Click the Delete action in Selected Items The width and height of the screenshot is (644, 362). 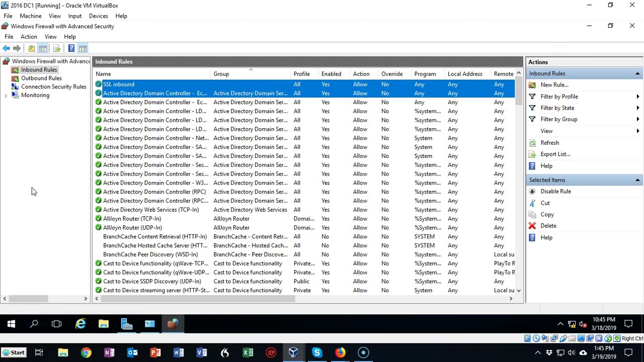548,226
